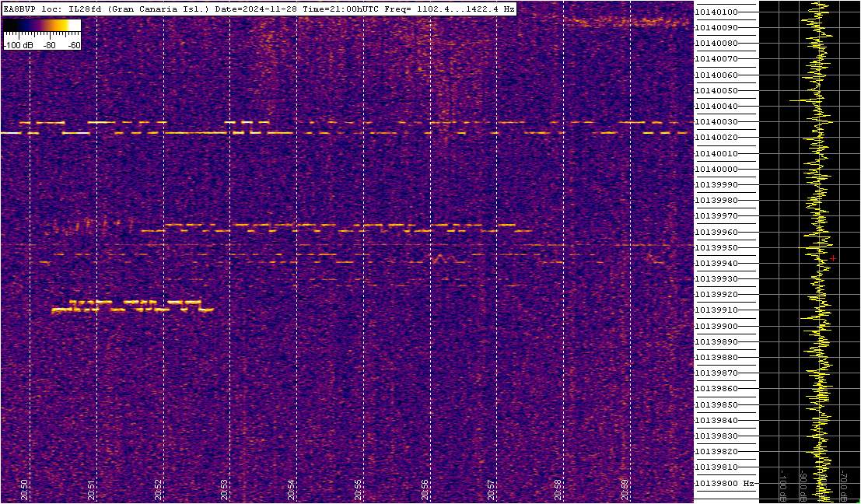This screenshot has height=504, width=861.
Task: Click the 10139840 frequency label
Action: coord(716,421)
